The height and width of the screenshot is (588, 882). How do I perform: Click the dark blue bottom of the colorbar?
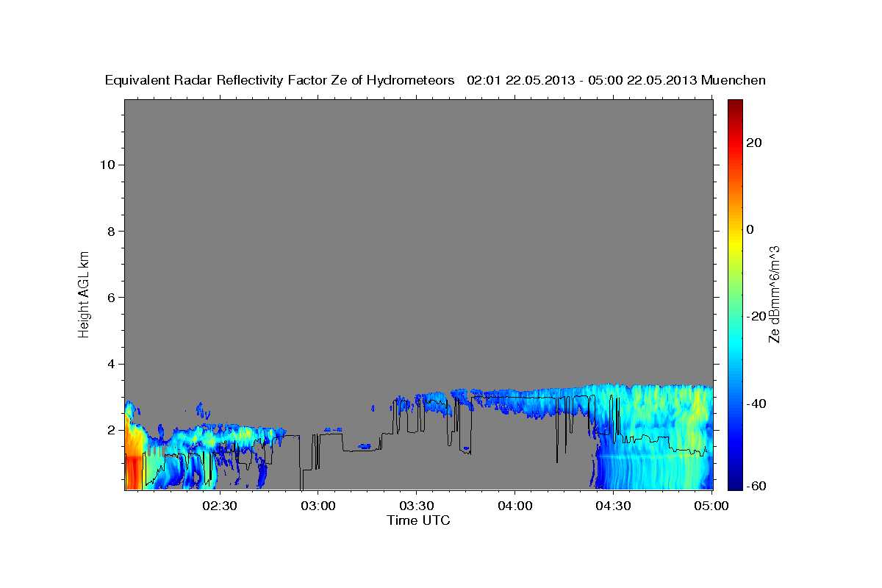(x=735, y=481)
